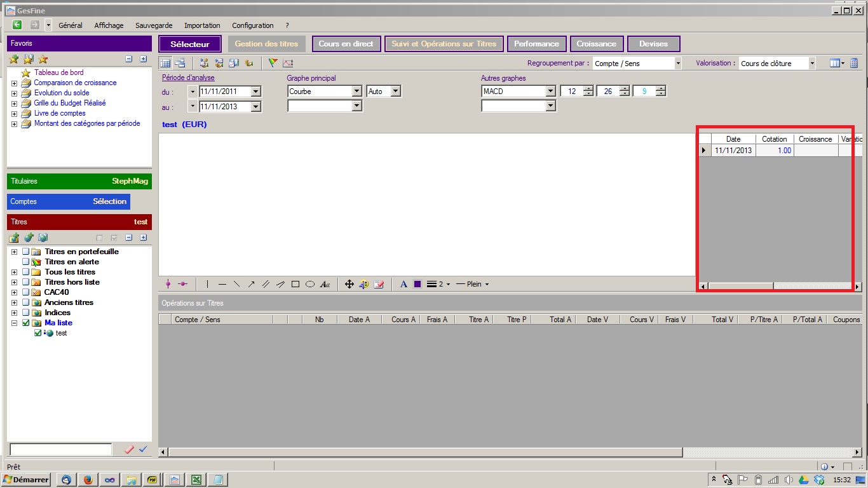Viewport: 868px width, 488px height.
Task: Open the Affichage menu
Action: (x=109, y=25)
